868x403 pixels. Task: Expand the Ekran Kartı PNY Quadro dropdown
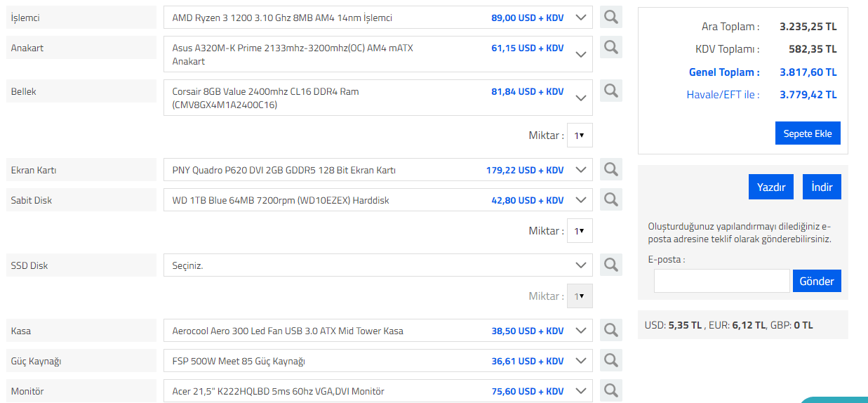(378, 170)
